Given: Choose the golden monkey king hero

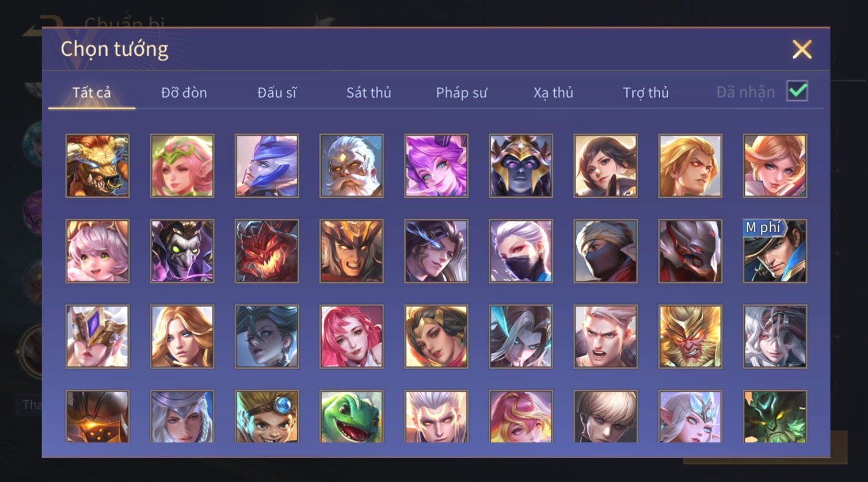Looking at the screenshot, I should click(690, 336).
